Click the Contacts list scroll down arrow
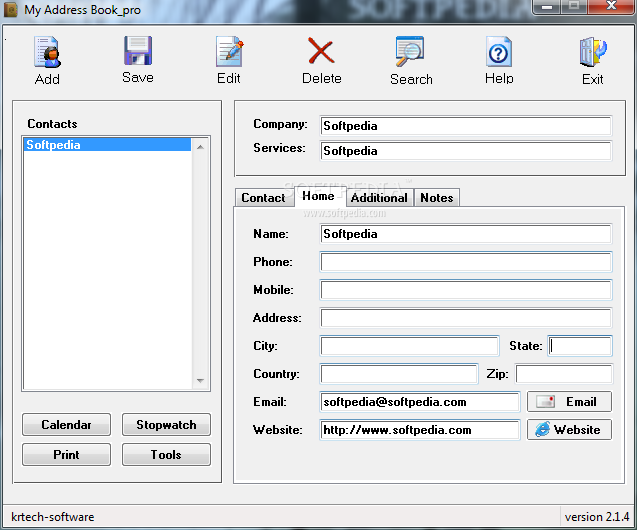Screen dimensions: 637x530 tap(200, 381)
